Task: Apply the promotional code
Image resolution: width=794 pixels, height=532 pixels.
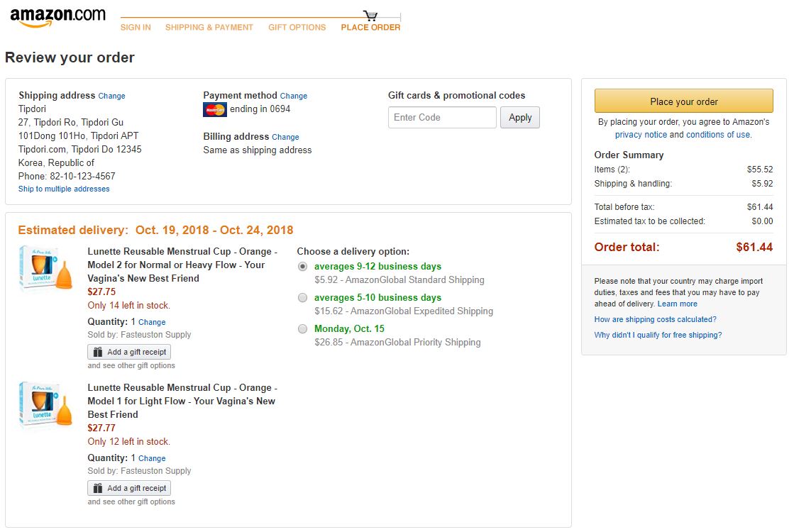Action: click(x=519, y=118)
